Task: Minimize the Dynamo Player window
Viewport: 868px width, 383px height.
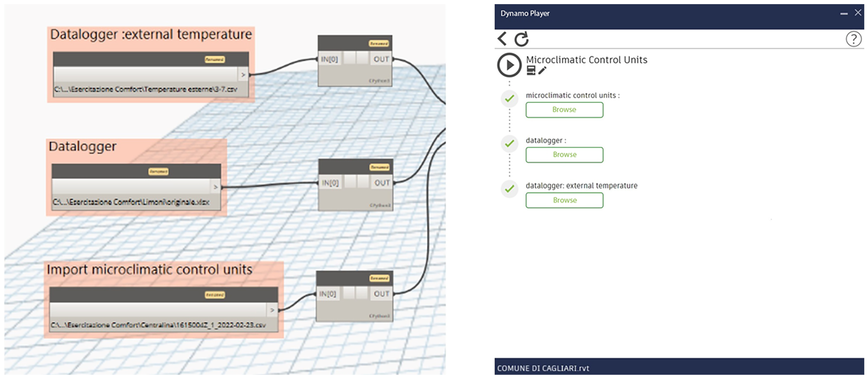Action: 844,13
